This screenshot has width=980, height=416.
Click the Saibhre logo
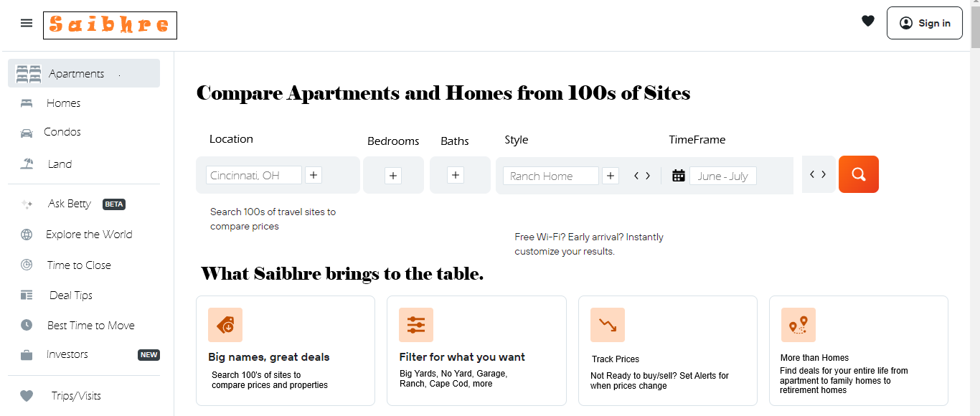(110, 25)
